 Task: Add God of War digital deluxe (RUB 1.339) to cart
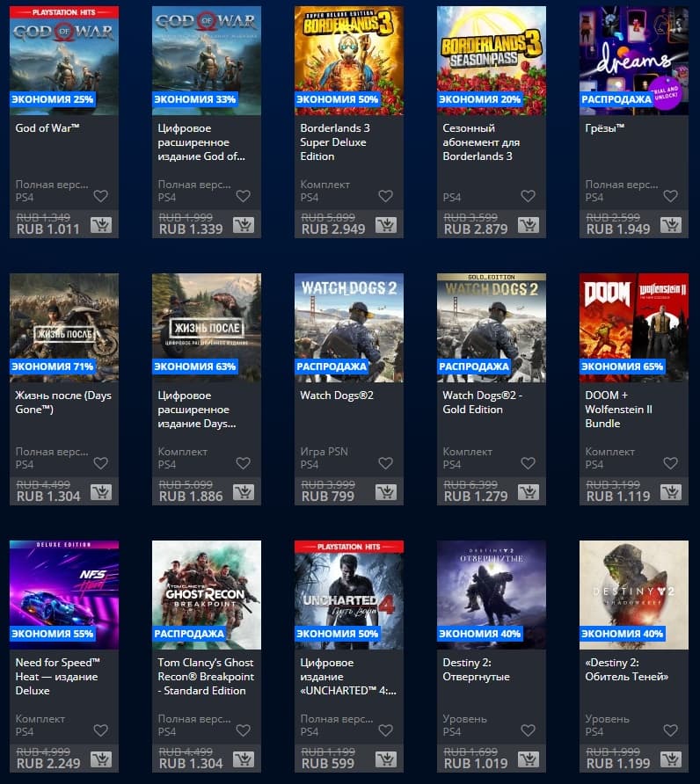click(244, 225)
